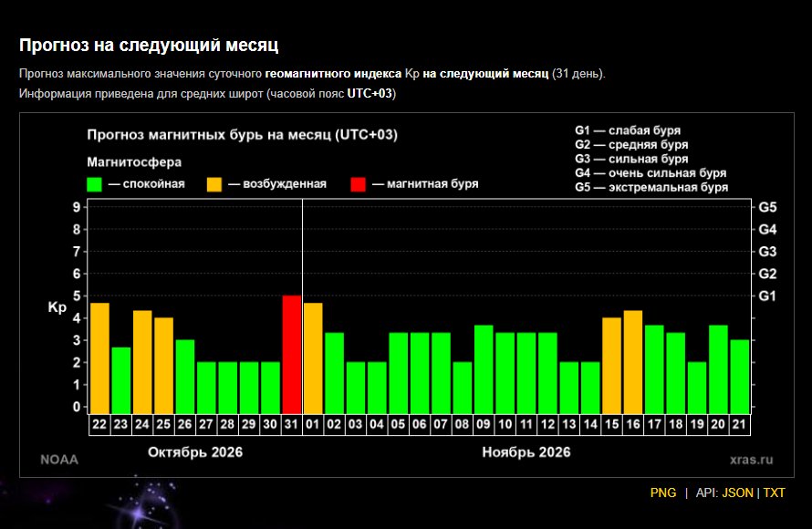Click the date label '31' on the axis

point(291,424)
